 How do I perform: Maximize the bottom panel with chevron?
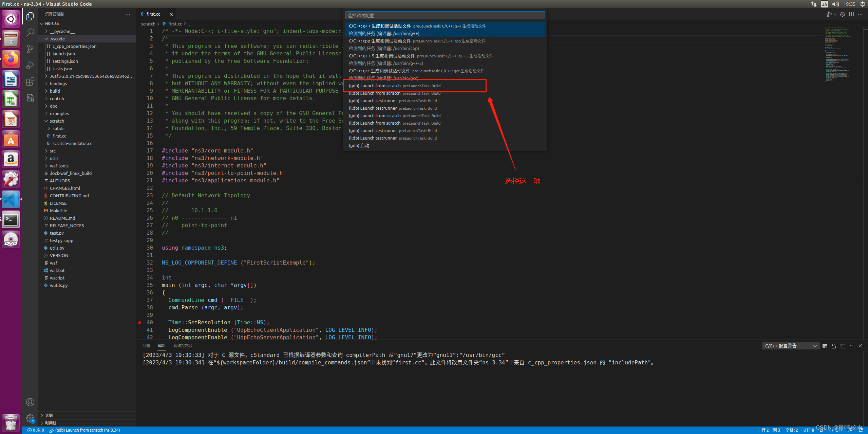coord(851,346)
